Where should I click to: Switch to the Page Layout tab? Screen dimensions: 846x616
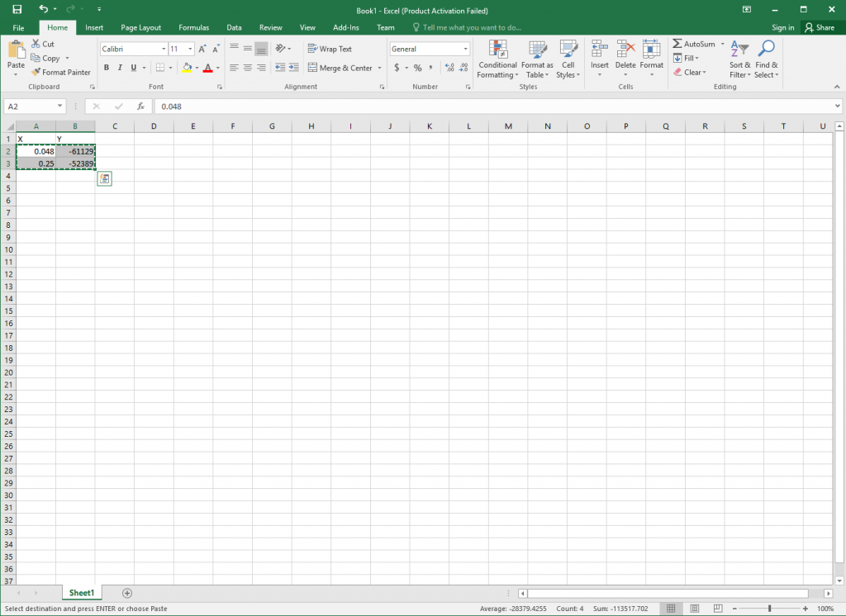click(140, 27)
